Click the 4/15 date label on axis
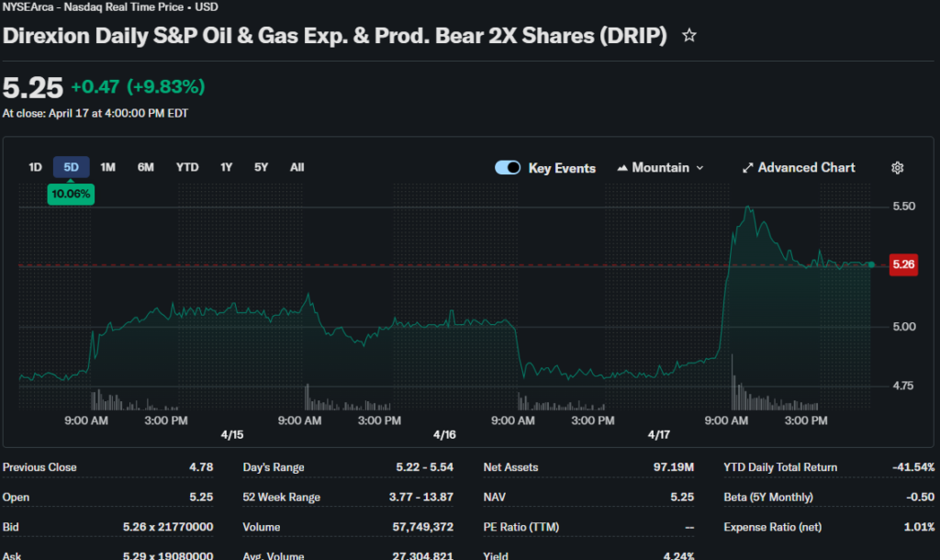Screen dimensions: 940x560 (x=231, y=434)
